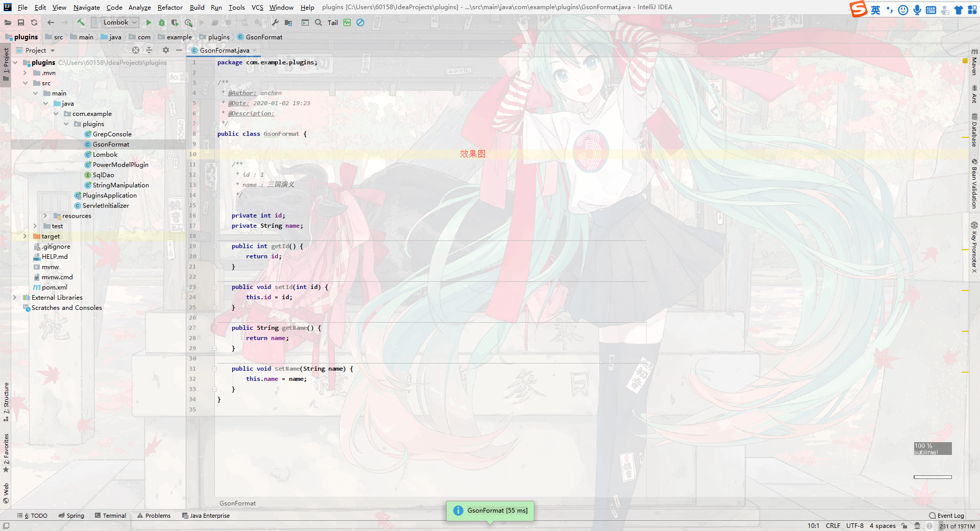
Task: Toggle the Maven side panel
Action: pos(974,62)
